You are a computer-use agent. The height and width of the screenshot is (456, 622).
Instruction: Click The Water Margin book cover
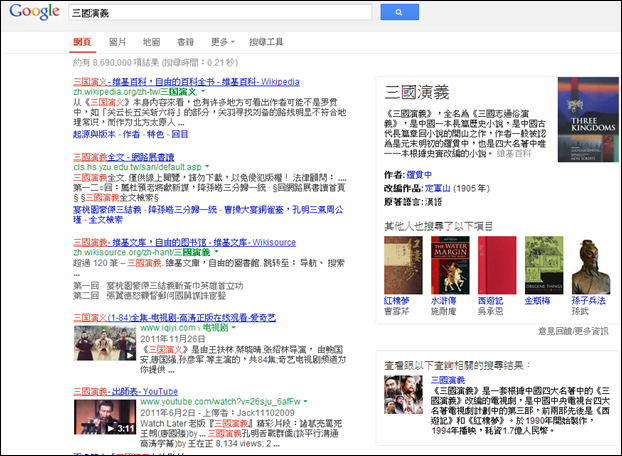(450, 265)
